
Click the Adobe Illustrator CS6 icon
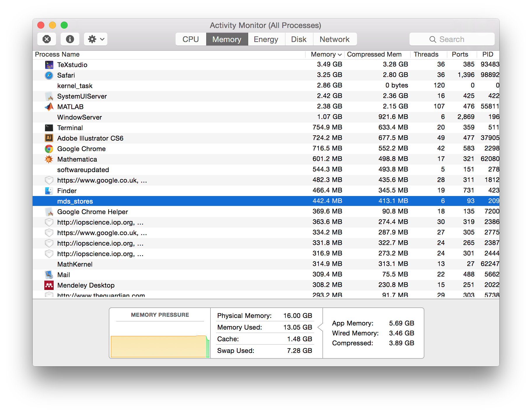(49, 138)
